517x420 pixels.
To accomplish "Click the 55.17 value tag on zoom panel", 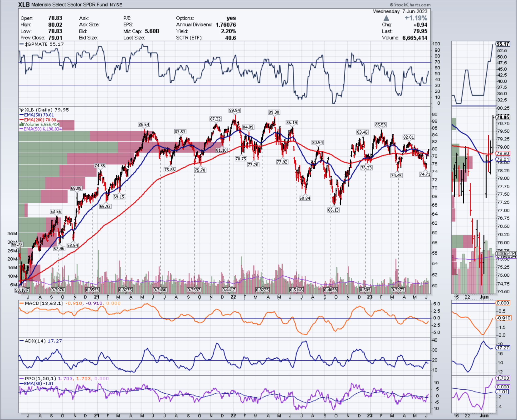I will pyautogui.click(x=503, y=44).
